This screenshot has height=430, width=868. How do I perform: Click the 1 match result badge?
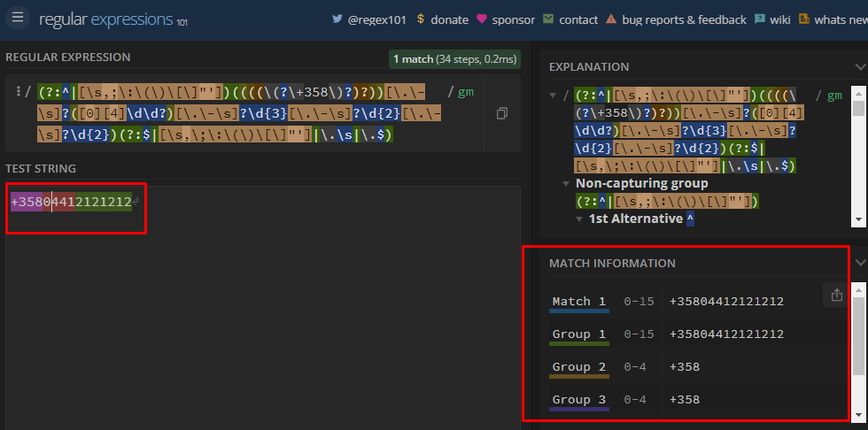[454, 59]
